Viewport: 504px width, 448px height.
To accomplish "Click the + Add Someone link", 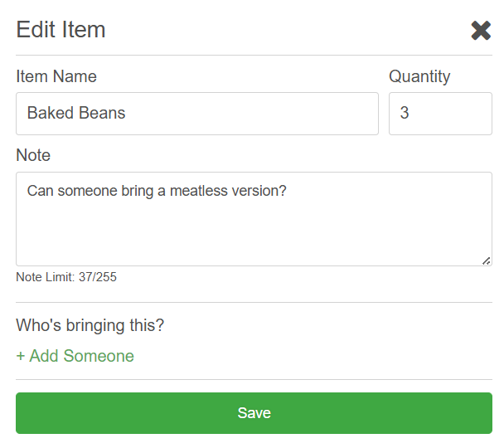I will 75,356.
